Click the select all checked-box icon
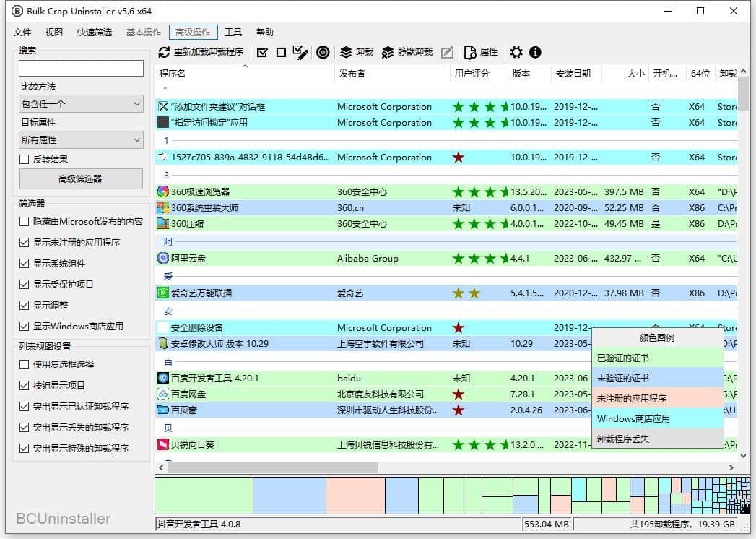 (262, 52)
